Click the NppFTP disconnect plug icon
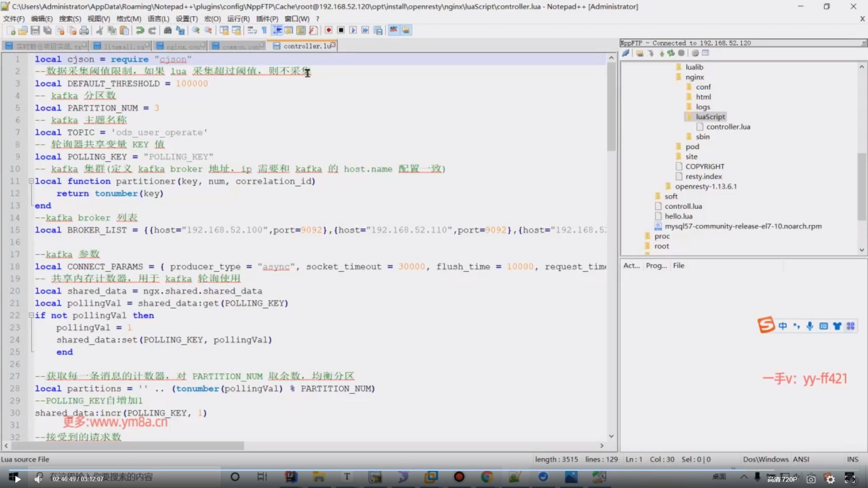The image size is (868, 488). (x=626, y=53)
